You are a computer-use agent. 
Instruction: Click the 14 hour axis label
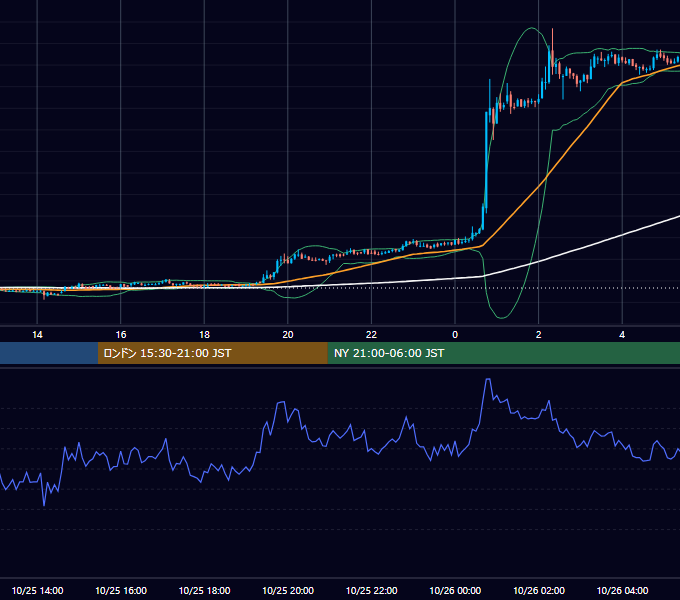point(37,335)
